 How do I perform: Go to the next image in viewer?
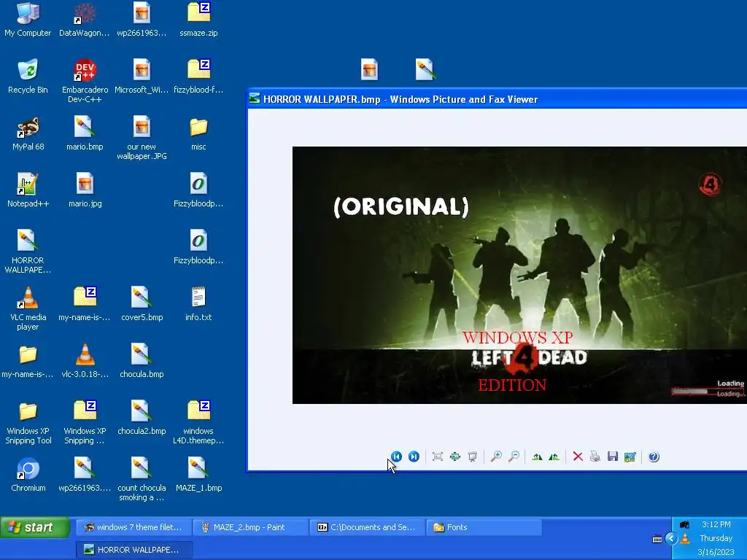[414, 456]
